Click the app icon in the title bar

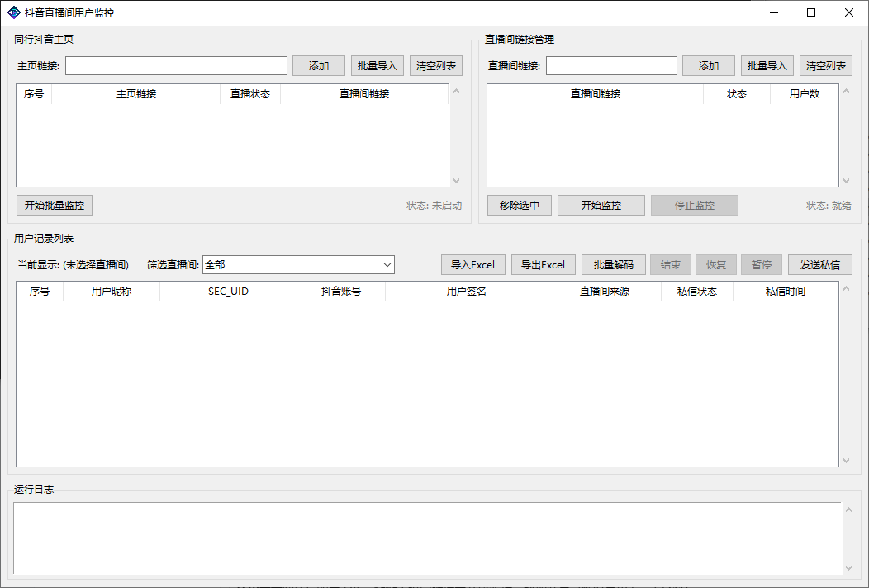coord(14,12)
